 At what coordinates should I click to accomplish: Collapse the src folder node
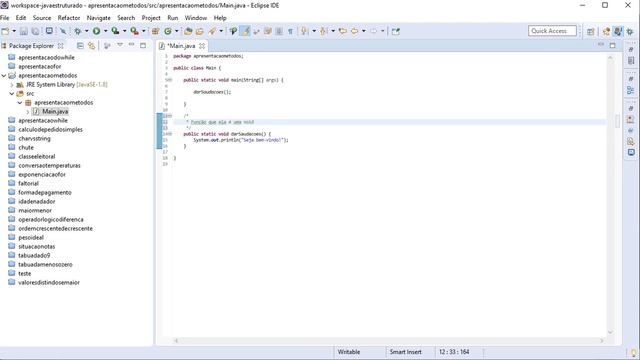click(12, 94)
